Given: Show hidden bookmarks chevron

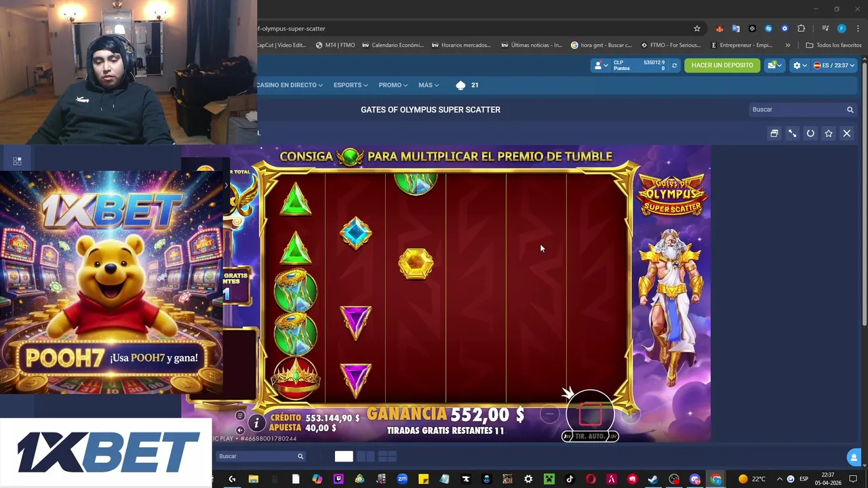Looking at the screenshot, I should click(787, 45).
